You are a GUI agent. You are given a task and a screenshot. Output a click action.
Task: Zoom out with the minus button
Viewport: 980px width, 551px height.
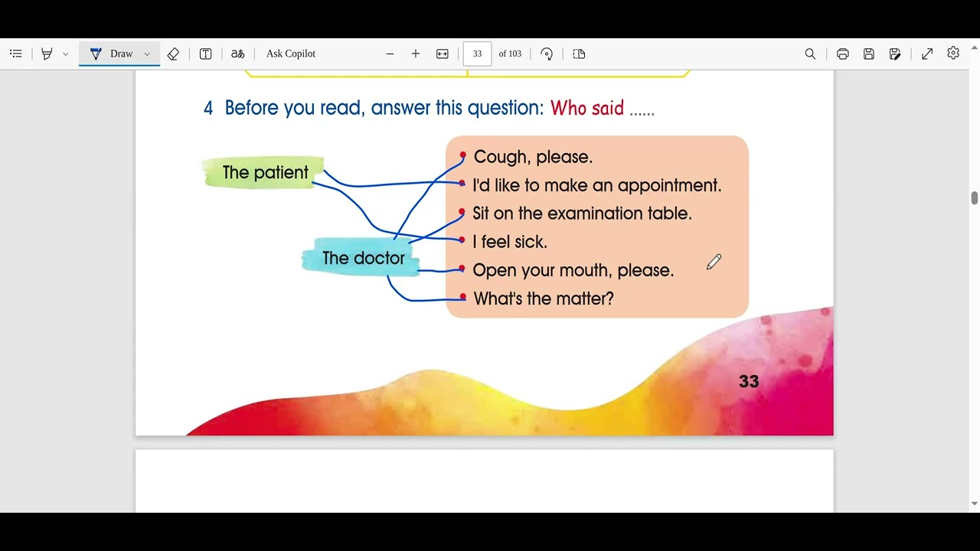[390, 54]
